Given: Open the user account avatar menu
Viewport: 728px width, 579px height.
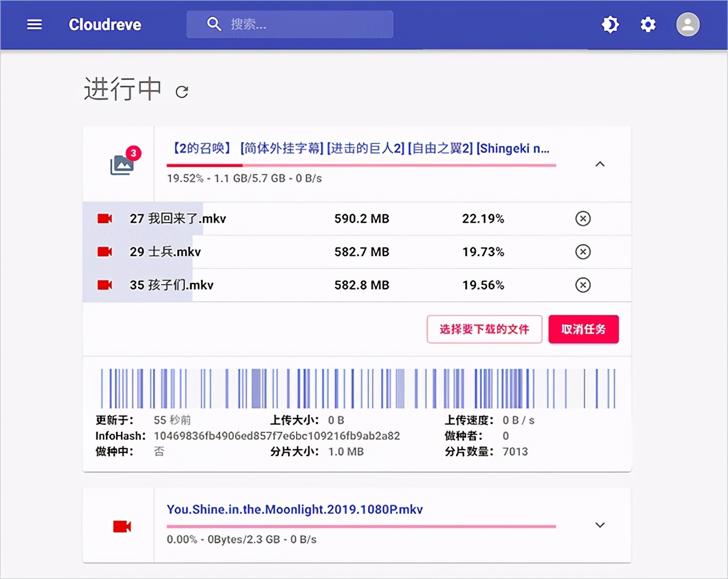Looking at the screenshot, I should coord(688,24).
